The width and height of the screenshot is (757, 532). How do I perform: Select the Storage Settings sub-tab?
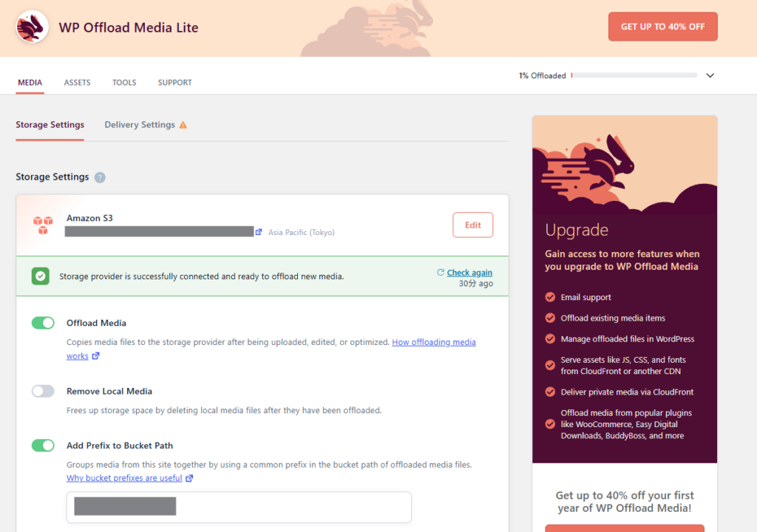50,125
